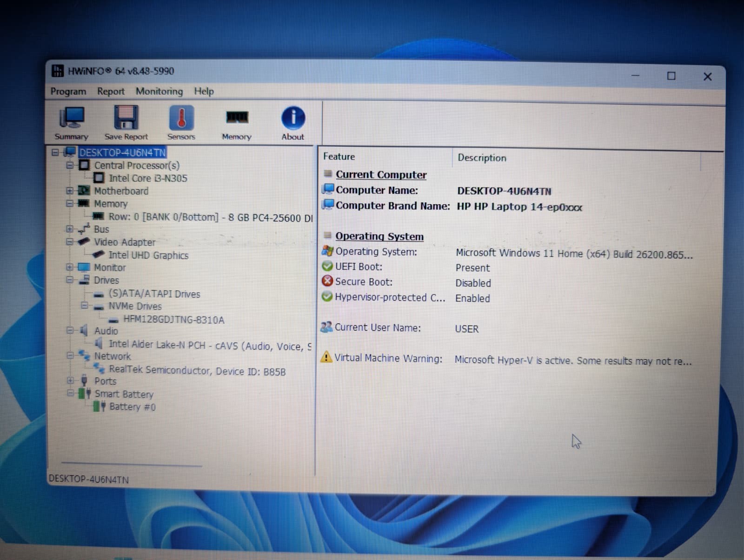Expand the Motherboard node
Screen dimensions: 744x560
click(70, 191)
